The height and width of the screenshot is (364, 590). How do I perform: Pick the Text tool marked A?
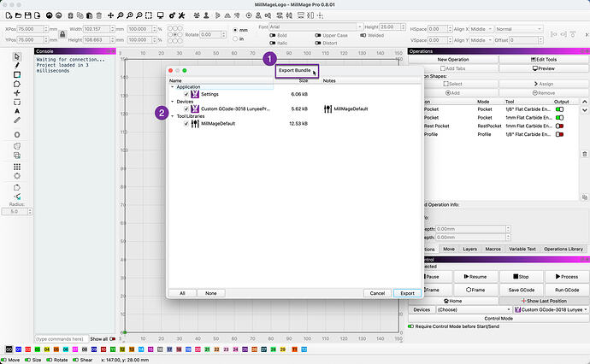tap(17, 111)
